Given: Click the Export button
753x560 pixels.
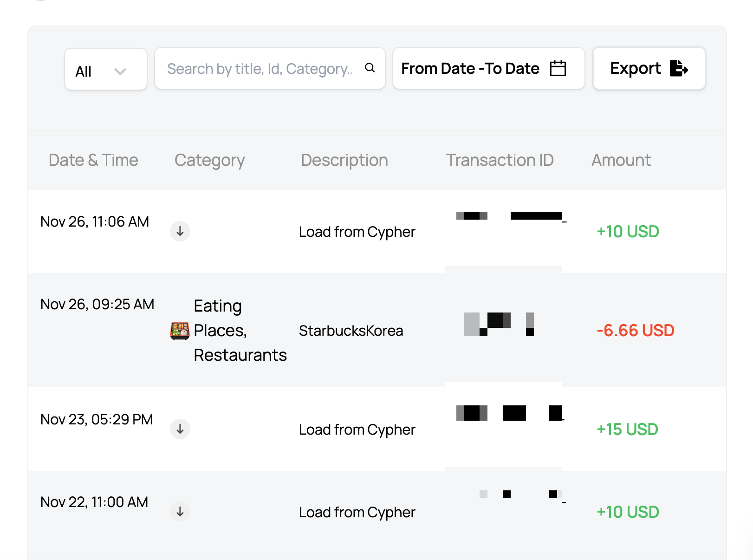Looking at the screenshot, I should pyautogui.click(x=649, y=68).
